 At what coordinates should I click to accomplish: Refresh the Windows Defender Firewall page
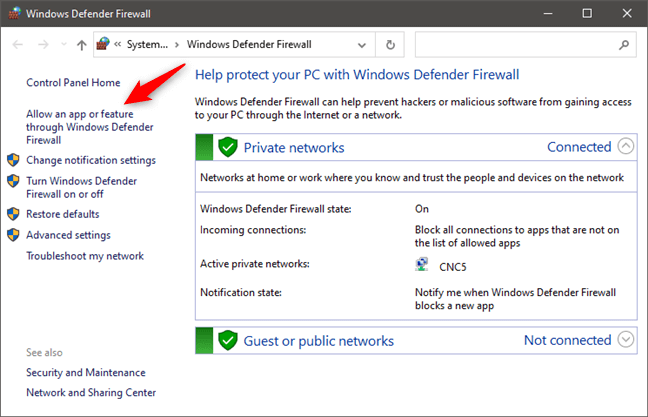coord(390,45)
